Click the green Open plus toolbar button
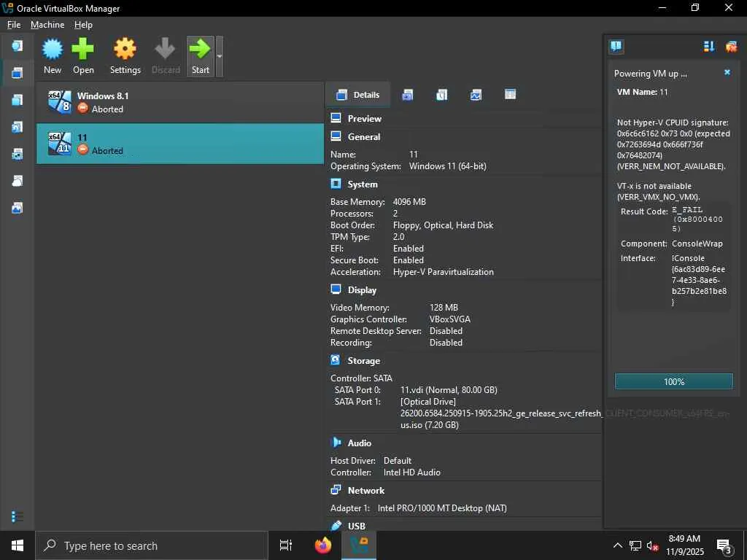Viewport: 747px width, 560px height. [83, 56]
